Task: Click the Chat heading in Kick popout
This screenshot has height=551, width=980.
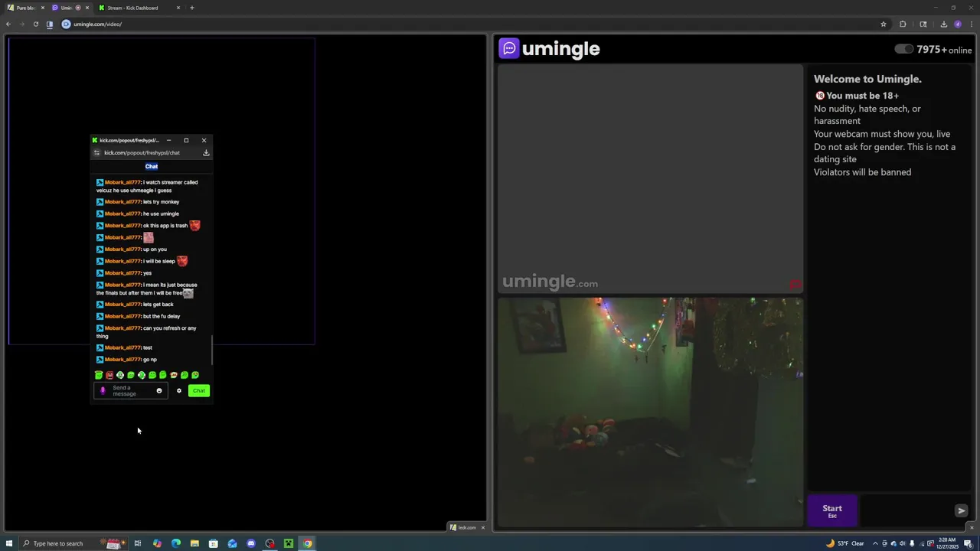Action: pos(152,166)
